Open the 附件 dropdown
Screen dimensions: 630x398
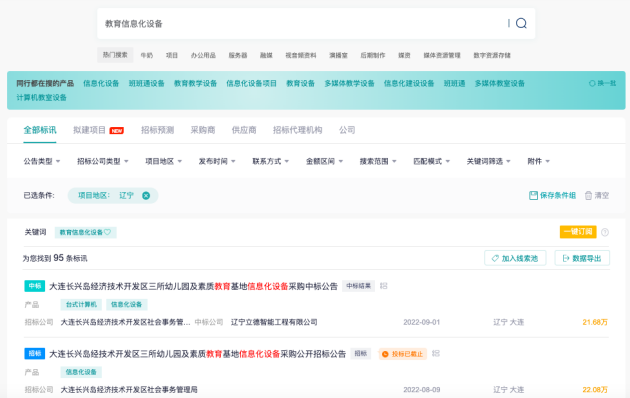pyautogui.click(x=538, y=161)
